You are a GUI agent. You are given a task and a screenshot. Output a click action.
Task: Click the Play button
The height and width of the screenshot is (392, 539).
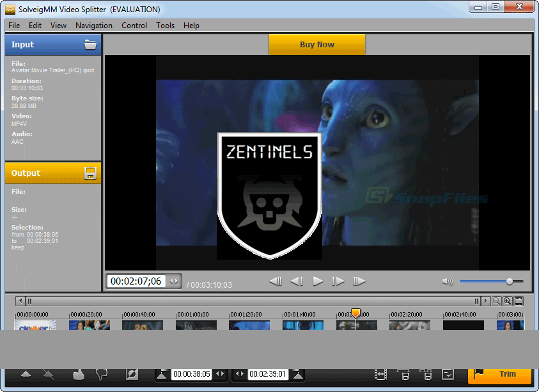(318, 281)
